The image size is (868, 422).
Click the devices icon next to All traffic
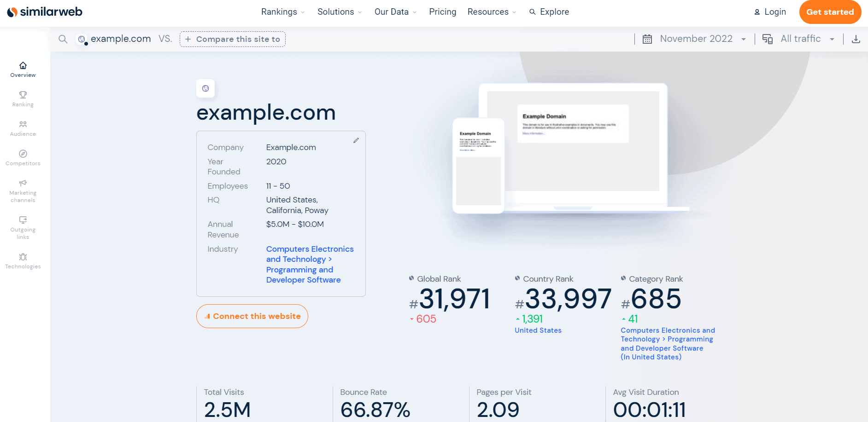pyautogui.click(x=768, y=39)
